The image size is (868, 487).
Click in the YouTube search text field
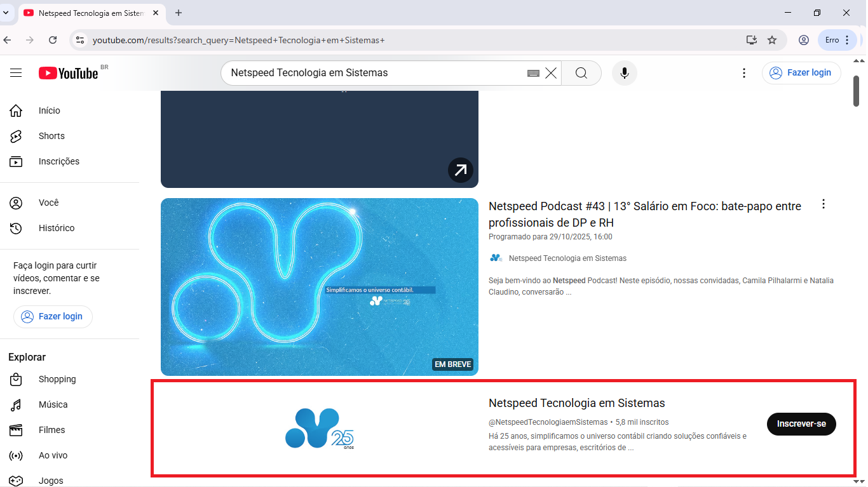point(375,73)
